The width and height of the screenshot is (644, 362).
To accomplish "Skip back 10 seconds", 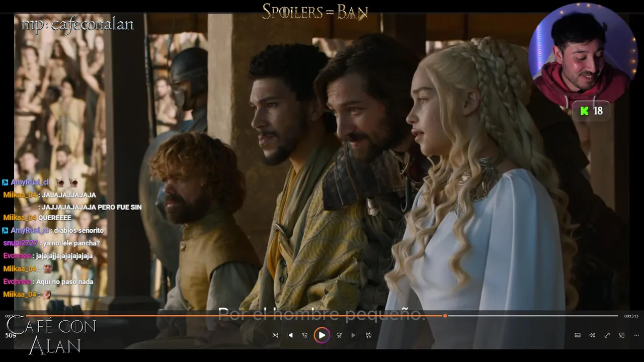I will (305, 335).
